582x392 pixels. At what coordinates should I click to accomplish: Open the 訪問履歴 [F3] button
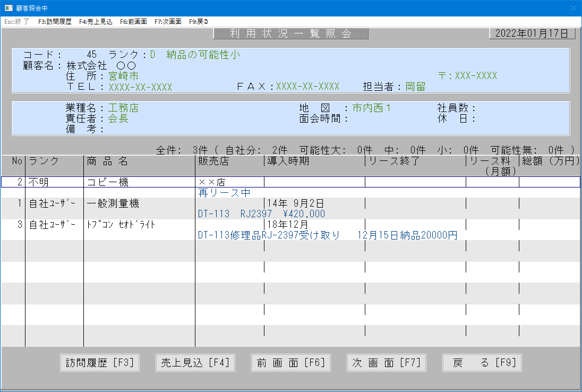[100, 363]
